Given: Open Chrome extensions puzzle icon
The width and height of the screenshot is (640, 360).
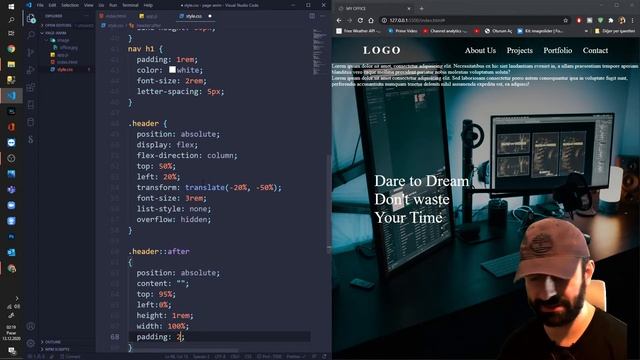Looking at the screenshot, I should (x=611, y=20).
